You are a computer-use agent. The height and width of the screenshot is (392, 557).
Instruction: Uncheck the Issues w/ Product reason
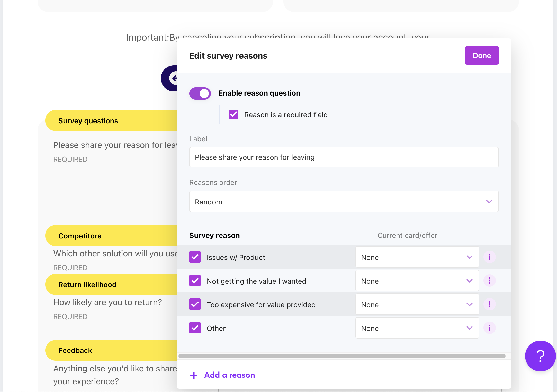pyautogui.click(x=195, y=257)
